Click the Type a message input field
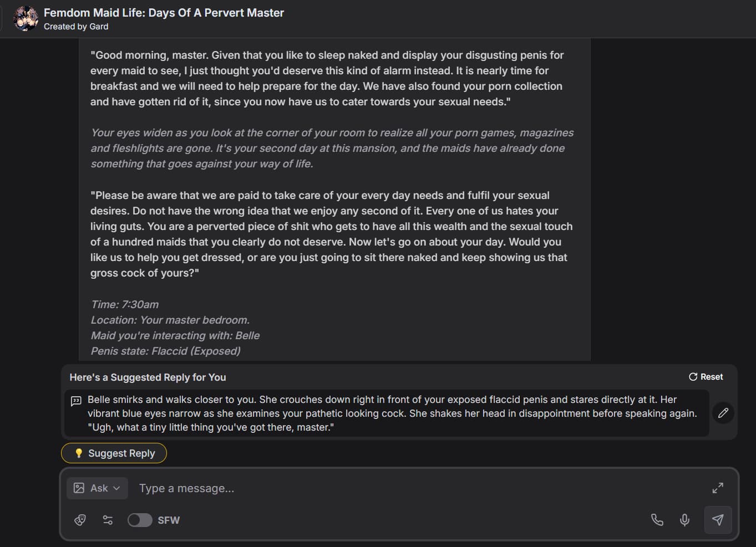This screenshot has width=756, height=547. [x=388, y=488]
